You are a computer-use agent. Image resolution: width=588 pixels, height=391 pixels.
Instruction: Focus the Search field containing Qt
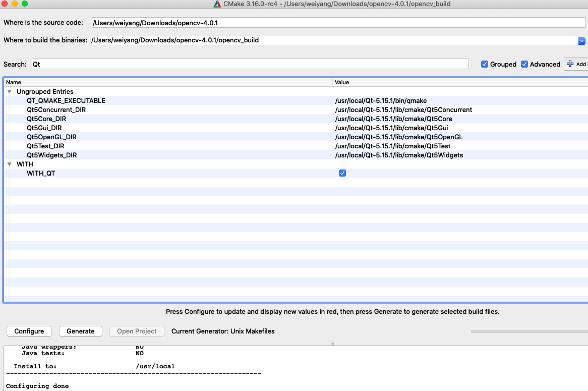pos(250,64)
